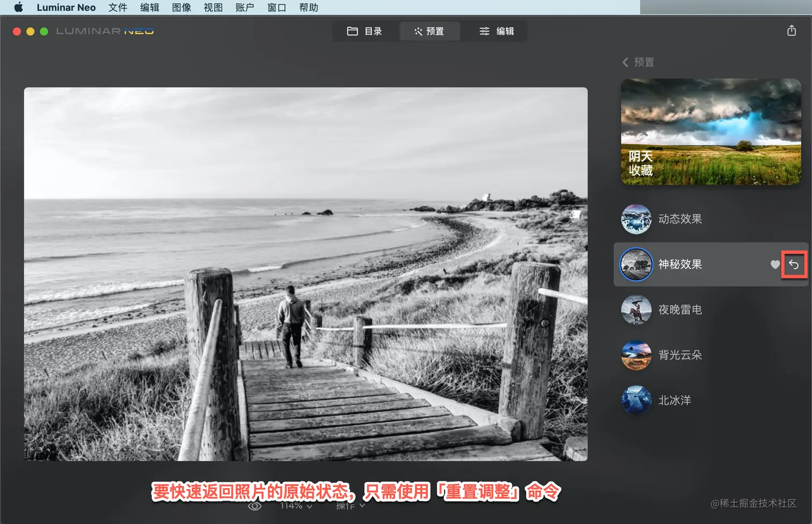Open the 窗口 menu

click(277, 8)
